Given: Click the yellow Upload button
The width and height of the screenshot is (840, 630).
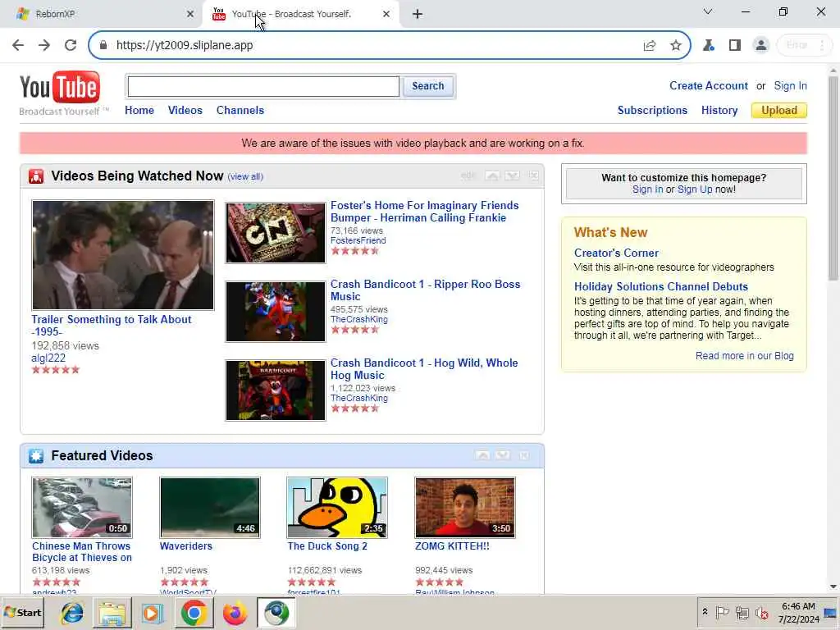Looking at the screenshot, I should pyautogui.click(x=779, y=111).
